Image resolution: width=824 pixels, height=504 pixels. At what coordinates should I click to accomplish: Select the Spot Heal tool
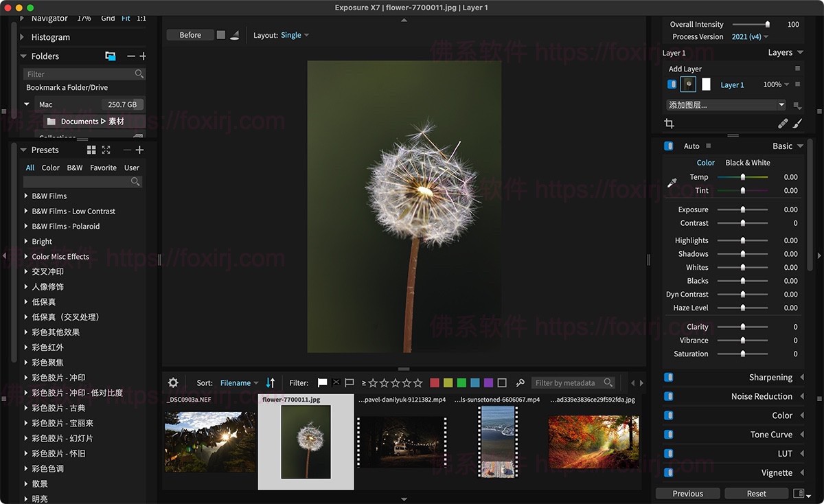click(x=782, y=124)
